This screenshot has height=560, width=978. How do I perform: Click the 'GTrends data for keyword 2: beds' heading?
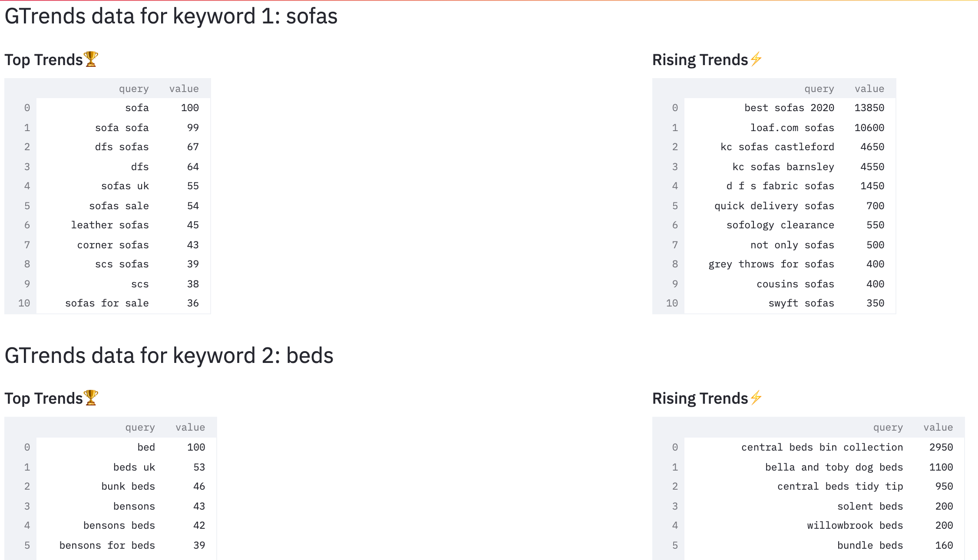[169, 355]
